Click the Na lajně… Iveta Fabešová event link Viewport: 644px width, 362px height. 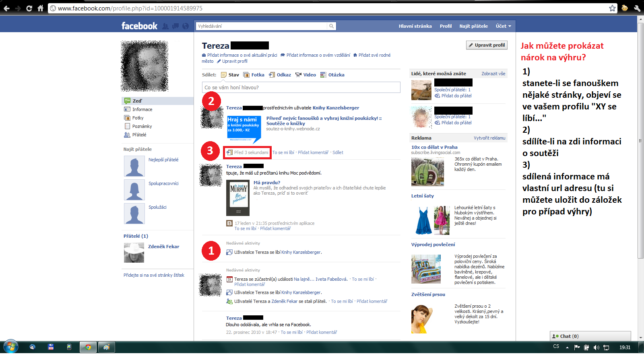click(x=320, y=279)
